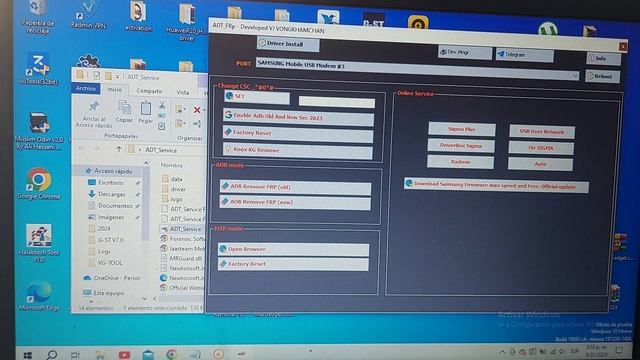Click Knox KG Remove button
This screenshot has height=360, width=640.
tap(298, 151)
